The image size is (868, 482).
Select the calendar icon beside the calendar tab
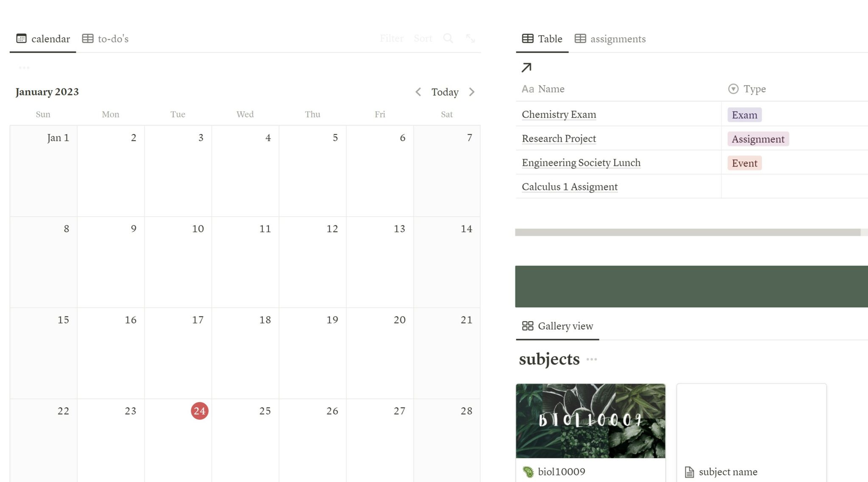tap(21, 38)
